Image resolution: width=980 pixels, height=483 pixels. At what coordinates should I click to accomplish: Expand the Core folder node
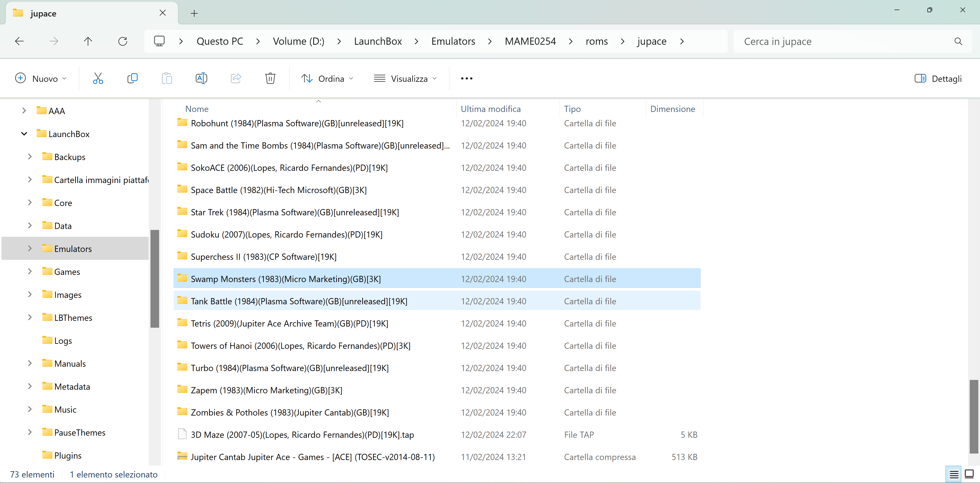tap(30, 203)
